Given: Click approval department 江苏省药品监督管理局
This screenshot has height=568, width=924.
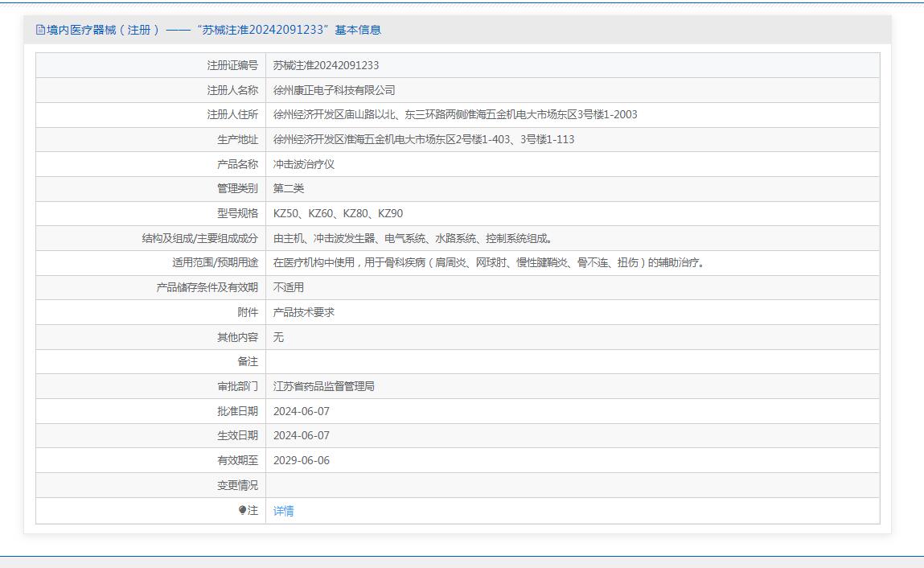Looking at the screenshot, I should pos(323,386).
